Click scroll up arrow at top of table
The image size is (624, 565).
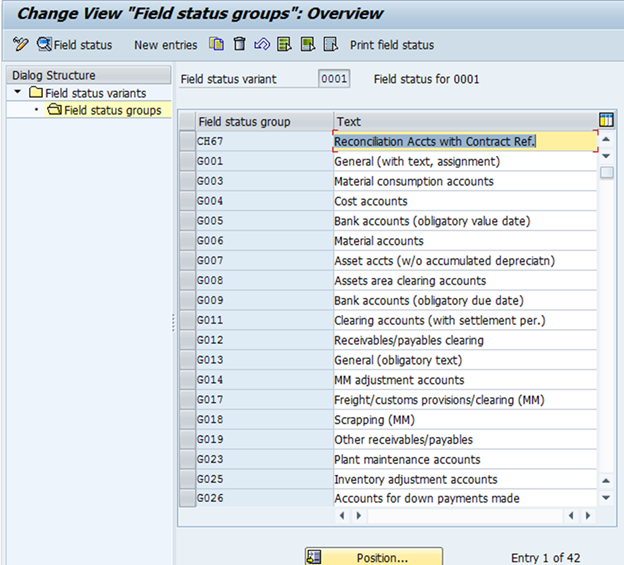point(606,139)
